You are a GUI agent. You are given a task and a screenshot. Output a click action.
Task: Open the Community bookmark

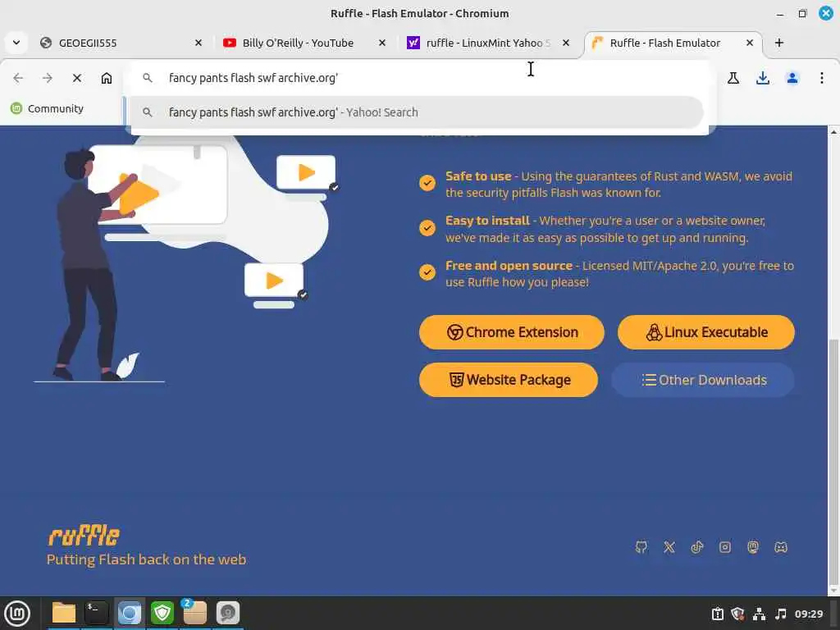point(47,109)
